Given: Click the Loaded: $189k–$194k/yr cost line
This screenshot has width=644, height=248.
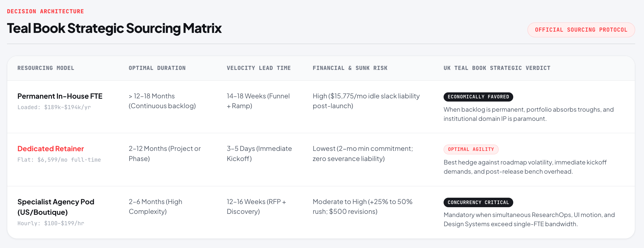Looking at the screenshot, I should pyautogui.click(x=54, y=107).
